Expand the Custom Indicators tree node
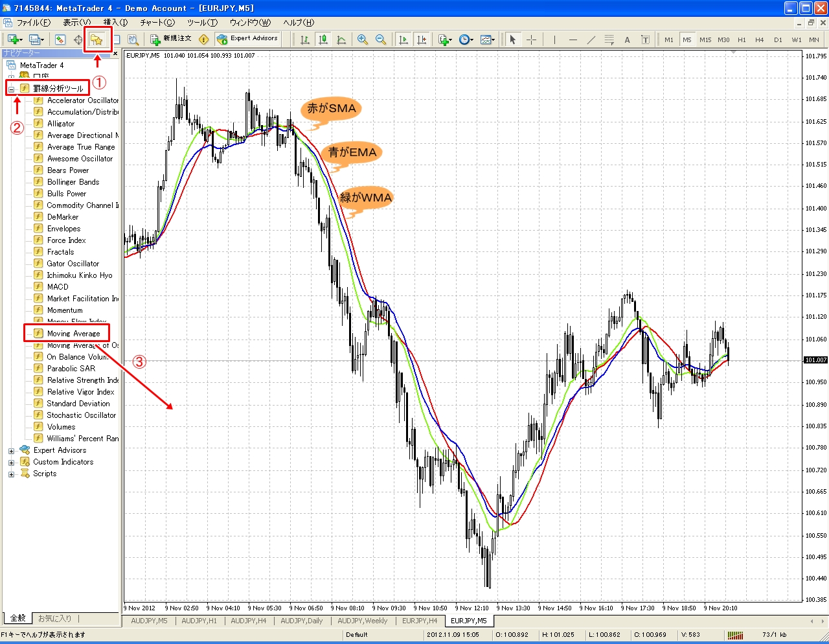Image resolution: width=829 pixels, height=644 pixels. 11,463
